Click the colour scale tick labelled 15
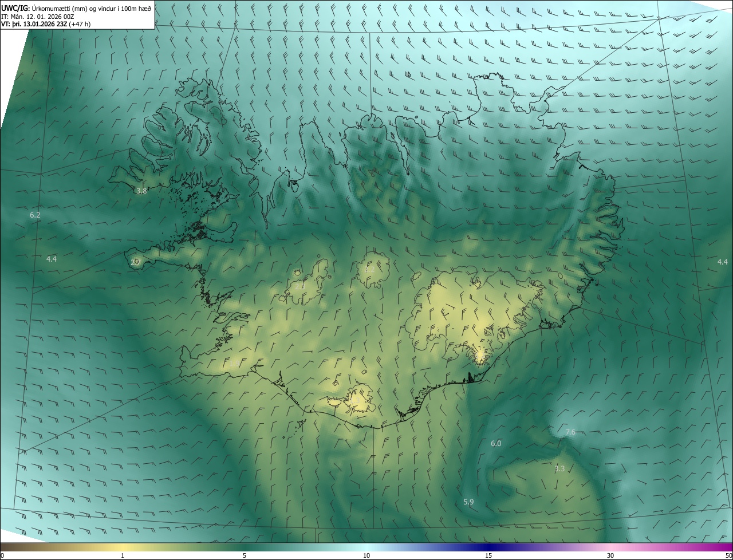Screen dimensions: 733x560 [x=488, y=555]
